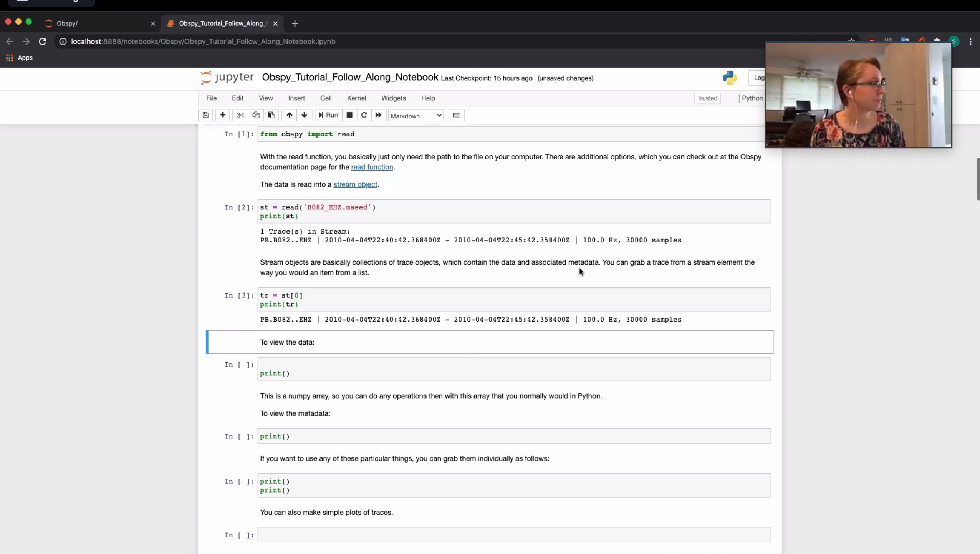
Task: Follow the 'stream object' link
Action: click(x=355, y=184)
